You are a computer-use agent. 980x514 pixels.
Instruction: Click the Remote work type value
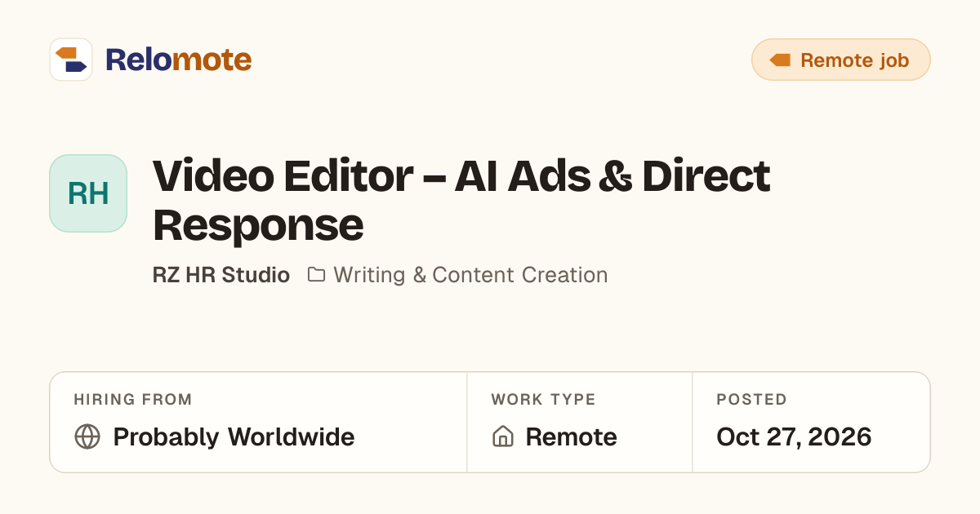(x=571, y=436)
